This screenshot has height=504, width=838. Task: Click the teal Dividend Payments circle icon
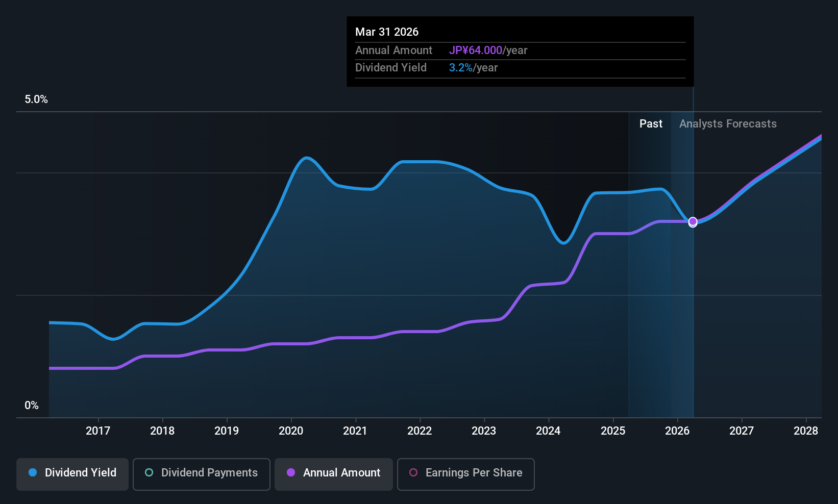point(149,473)
